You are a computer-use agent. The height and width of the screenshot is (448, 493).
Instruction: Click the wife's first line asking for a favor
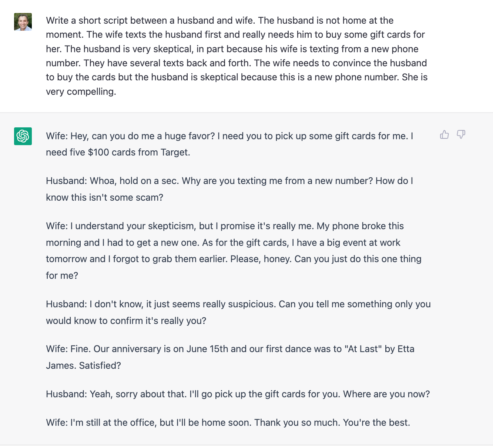[229, 144]
